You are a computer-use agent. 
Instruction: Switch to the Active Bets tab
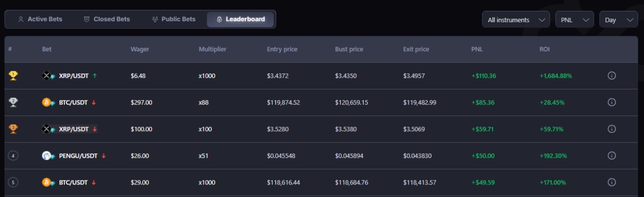pyautogui.click(x=40, y=19)
